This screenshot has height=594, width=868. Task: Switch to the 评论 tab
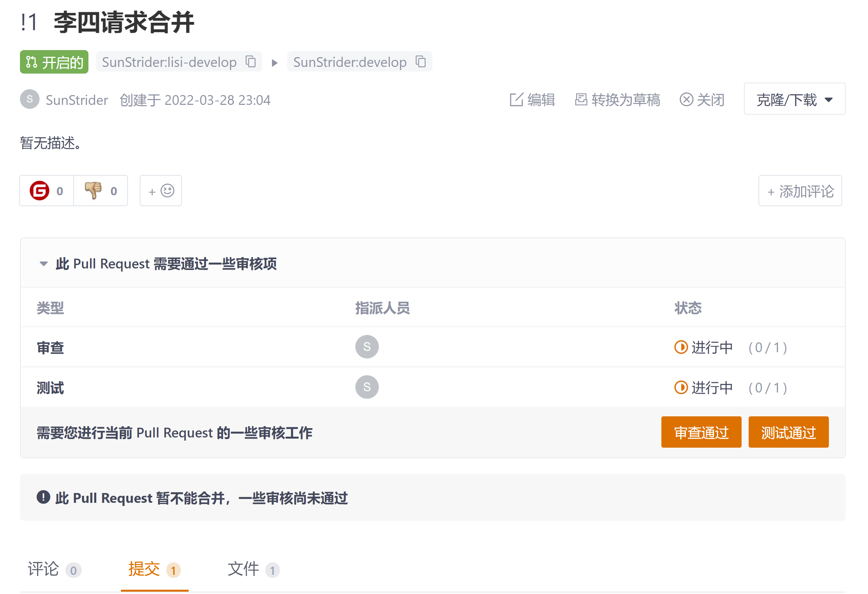click(54, 569)
